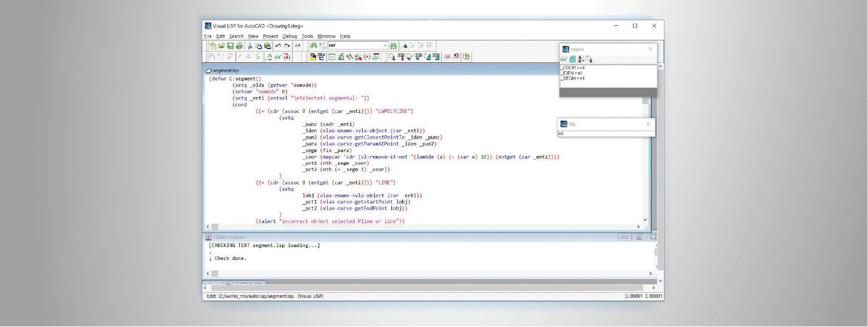
Task: Open the Search menu
Action: [x=236, y=36]
